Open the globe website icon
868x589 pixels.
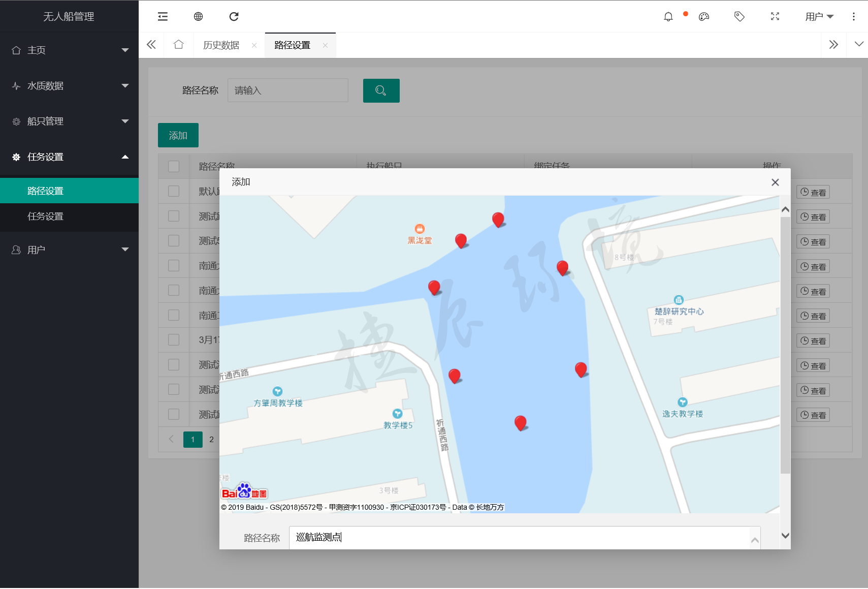(198, 17)
